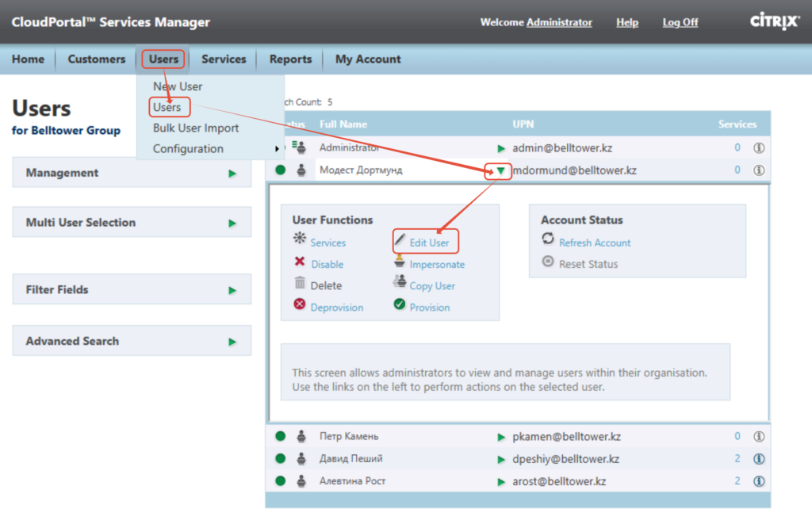Click the green status dot for Модест Дортмунд
812x520 pixels.
tap(281, 170)
